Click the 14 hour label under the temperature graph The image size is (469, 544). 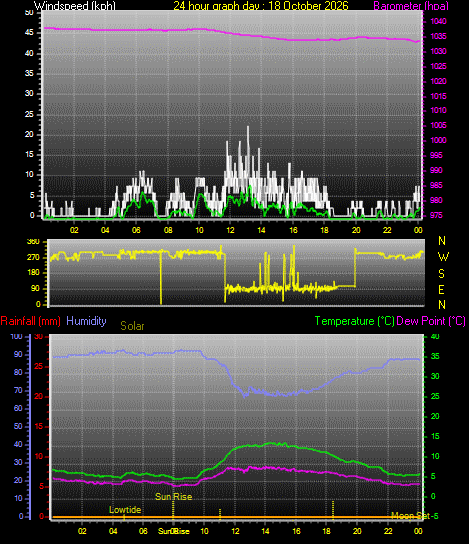click(265, 531)
